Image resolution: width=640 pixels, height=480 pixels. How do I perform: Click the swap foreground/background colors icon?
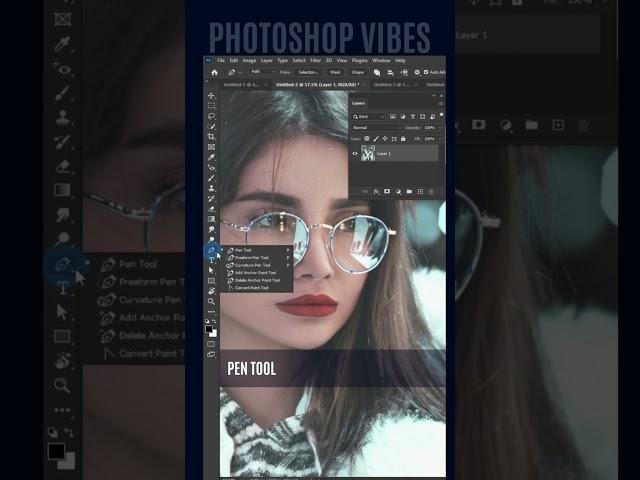[x=214, y=322]
